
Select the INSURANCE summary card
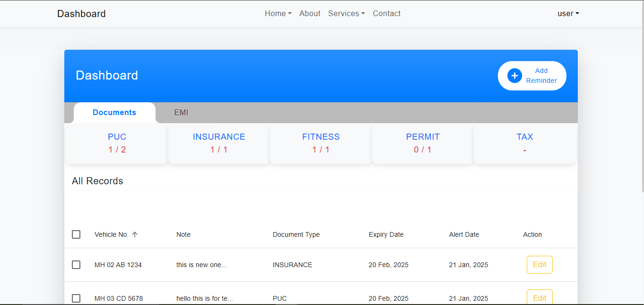tap(219, 143)
